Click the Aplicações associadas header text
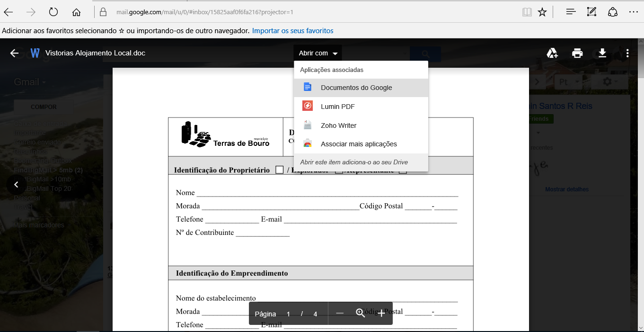 pyautogui.click(x=332, y=70)
